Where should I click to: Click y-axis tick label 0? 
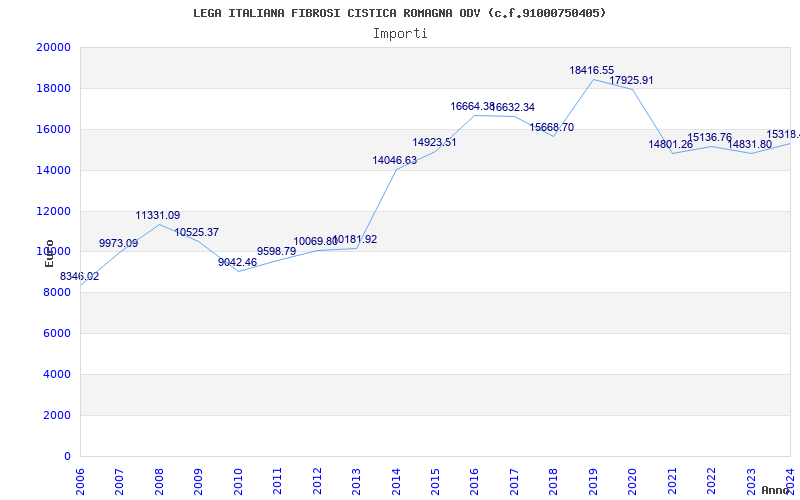click(67, 456)
